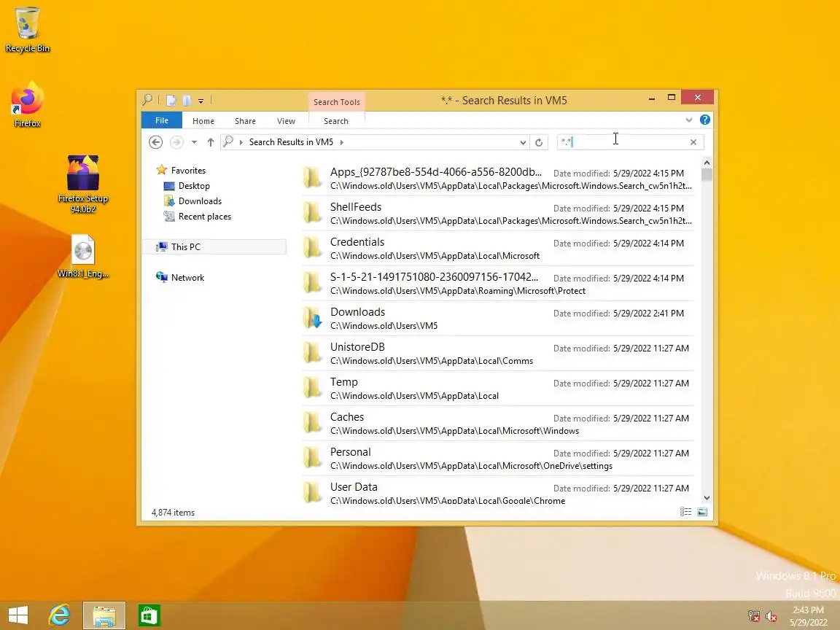Select the Personal folder result
Screen dimensions: 840x630
(498, 459)
